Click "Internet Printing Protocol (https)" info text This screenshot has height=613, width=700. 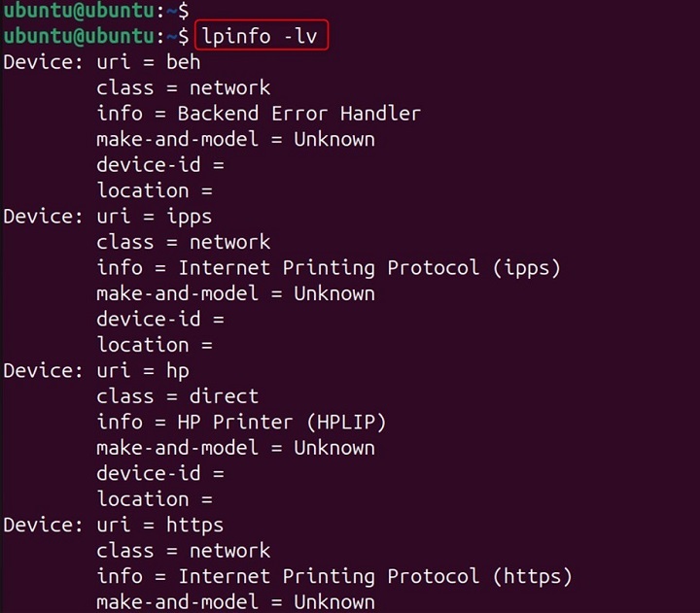click(x=375, y=576)
